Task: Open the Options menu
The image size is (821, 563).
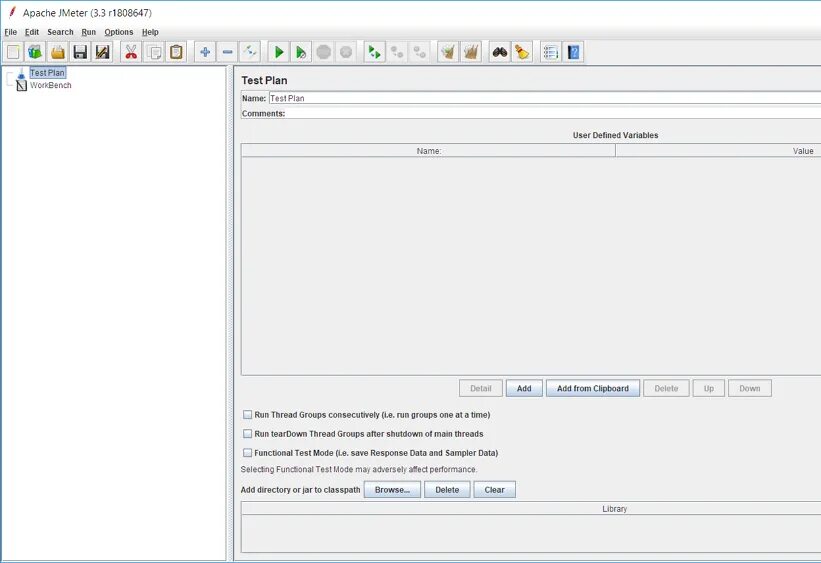Action: pyautogui.click(x=119, y=32)
